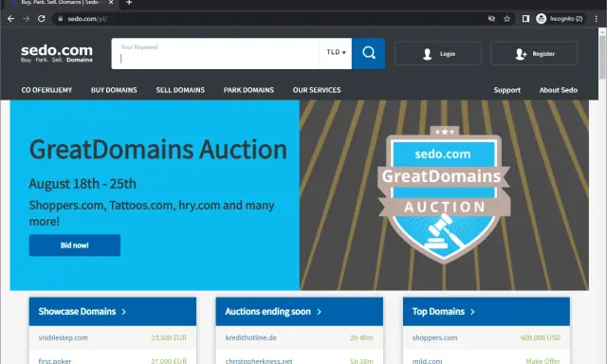Open kredithotline.de auction

(x=250, y=337)
